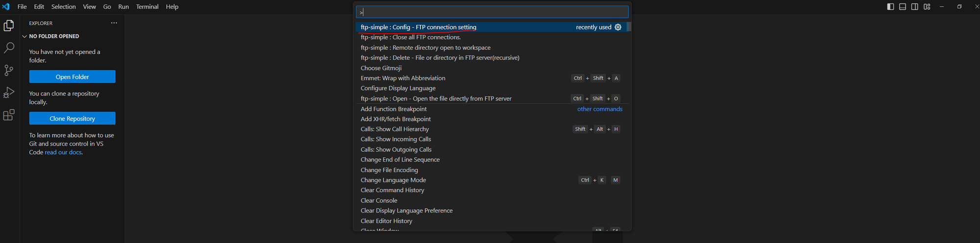980x243 pixels.
Task: Select Configure Display Language command
Action: (x=491, y=88)
